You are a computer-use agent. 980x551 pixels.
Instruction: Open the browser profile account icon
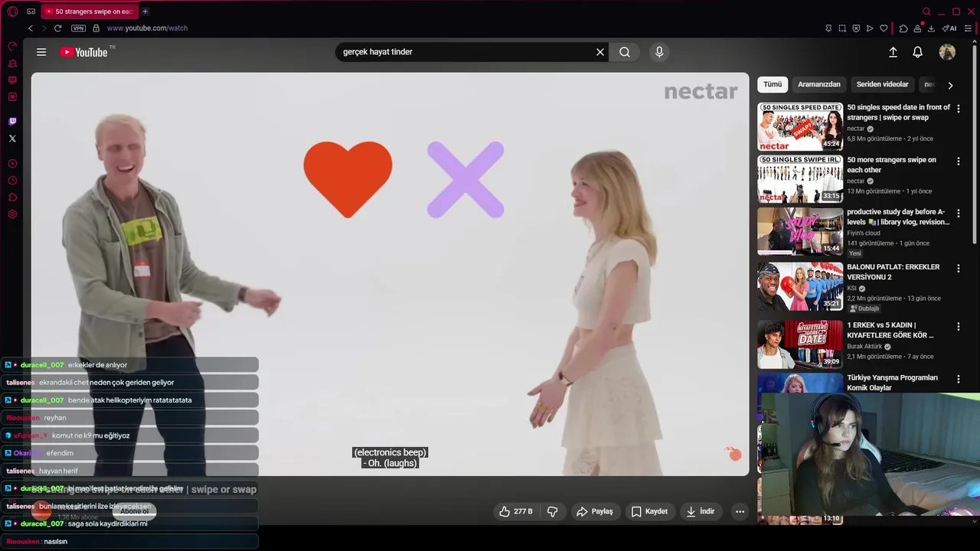[x=917, y=28]
